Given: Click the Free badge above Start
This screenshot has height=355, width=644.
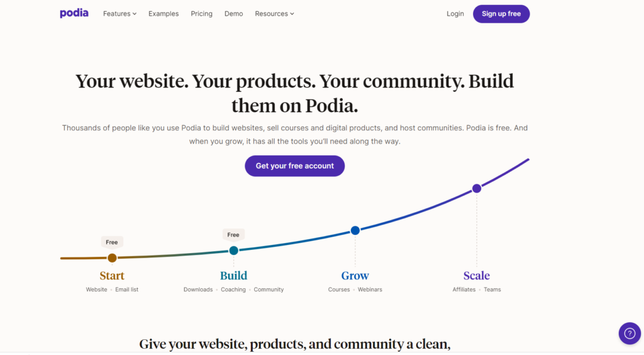Looking at the screenshot, I should (112, 242).
